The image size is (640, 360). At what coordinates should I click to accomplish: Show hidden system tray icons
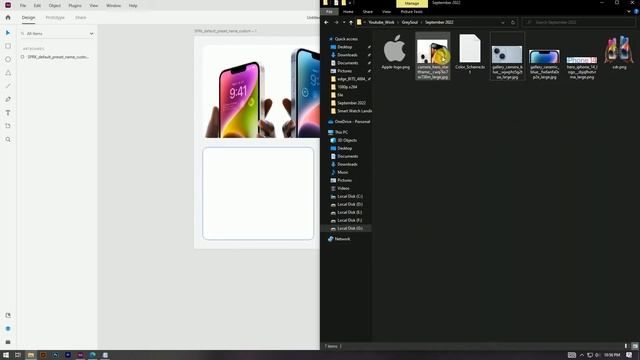[582, 355]
